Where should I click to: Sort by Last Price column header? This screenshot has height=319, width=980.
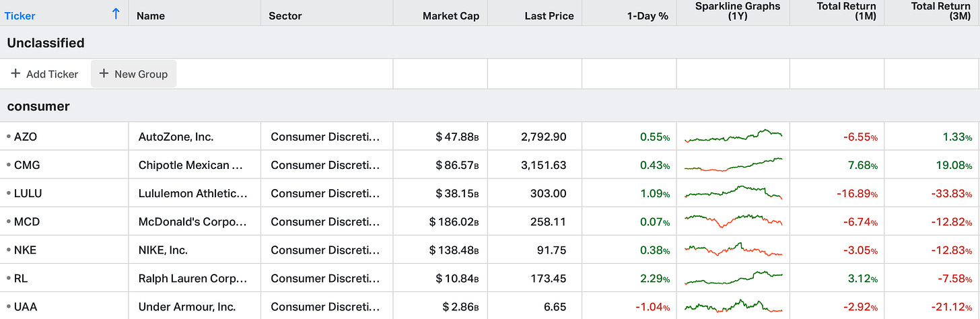pyautogui.click(x=549, y=15)
